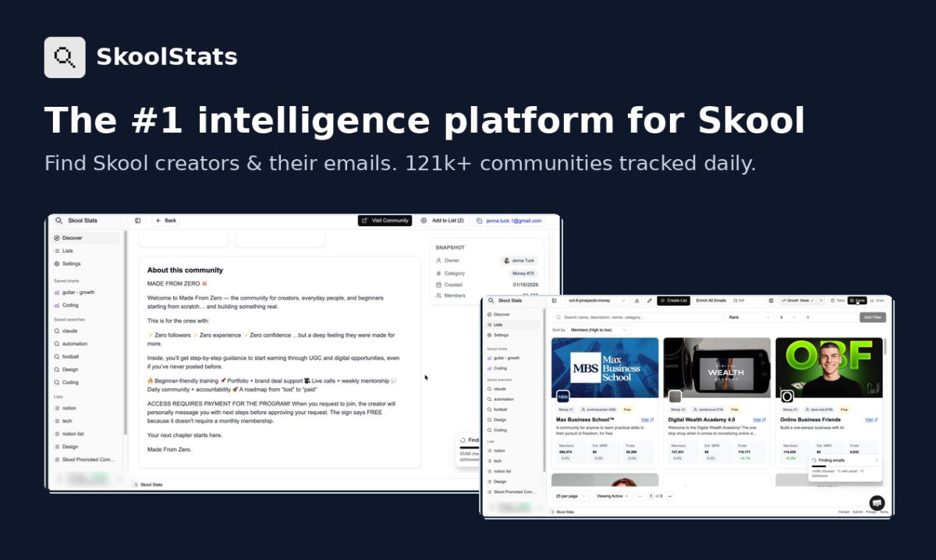Switch to Cards view in the lists window
This screenshot has height=560, width=936.
point(857,300)
